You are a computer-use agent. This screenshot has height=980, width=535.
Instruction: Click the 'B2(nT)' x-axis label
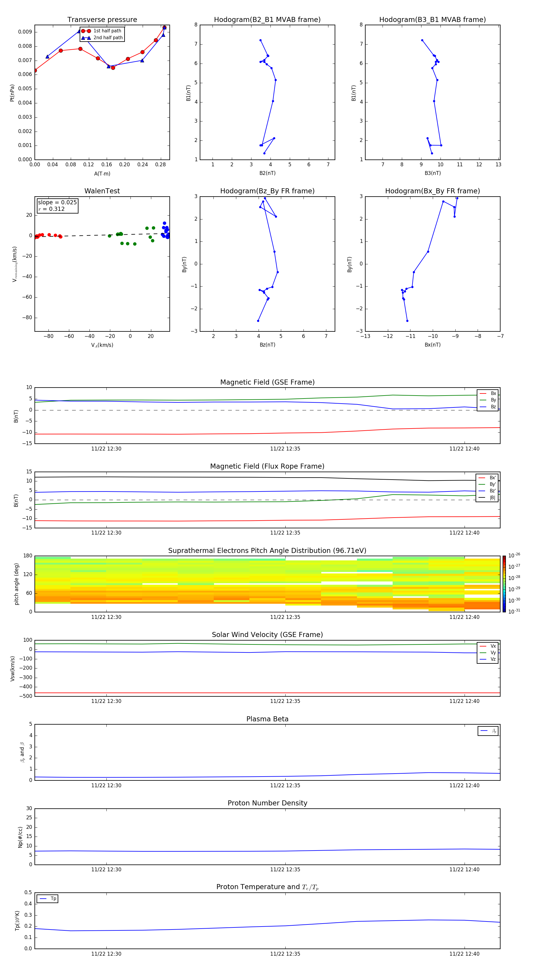coord(267,173)
